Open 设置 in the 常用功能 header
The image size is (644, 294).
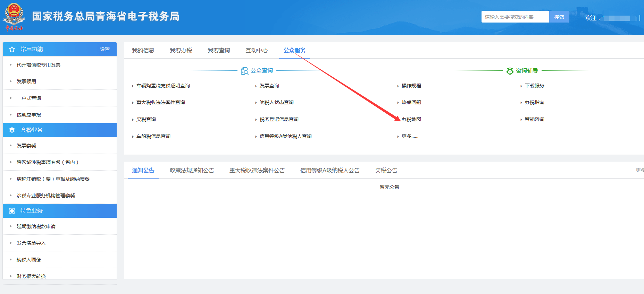105,49
